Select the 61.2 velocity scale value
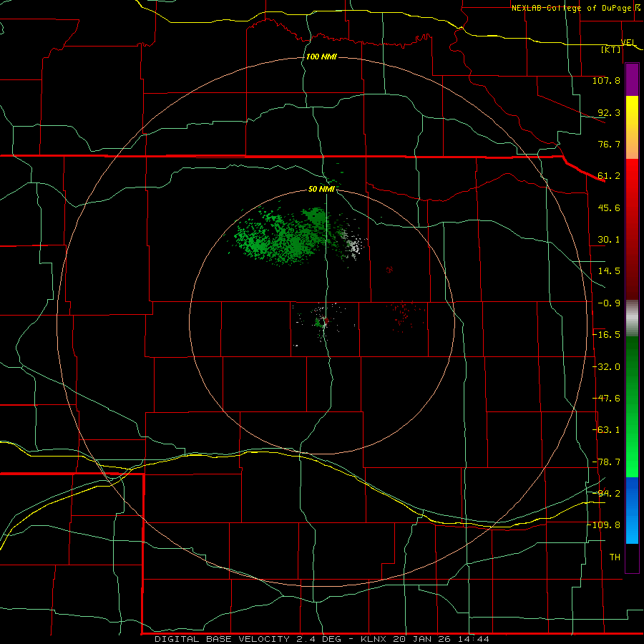Screen dimensions: 644x644 click(x=609, y=176)
